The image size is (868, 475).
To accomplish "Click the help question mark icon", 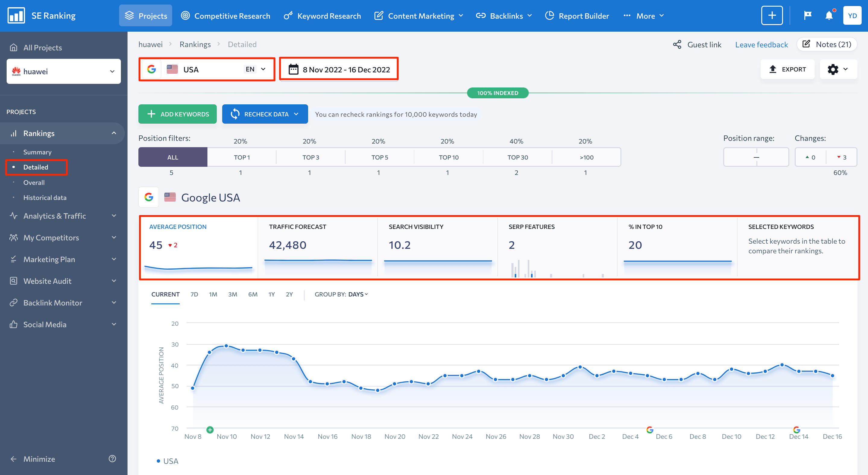I will tap(112, 458).
